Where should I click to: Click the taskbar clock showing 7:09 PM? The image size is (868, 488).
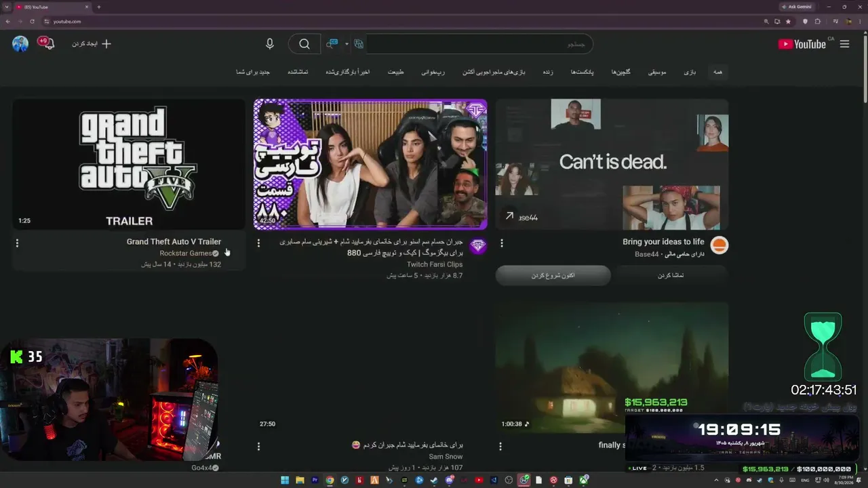[845, 481]
